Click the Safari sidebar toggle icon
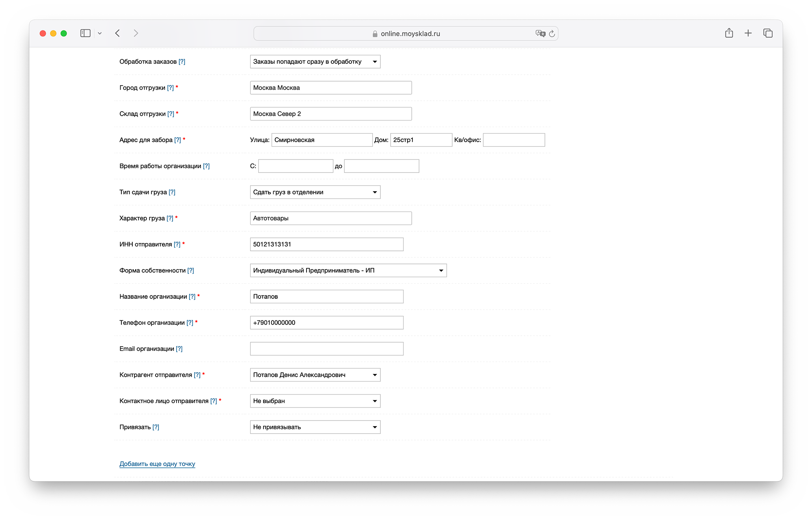Screen dimensions: 812x520 tap(85, 33)
